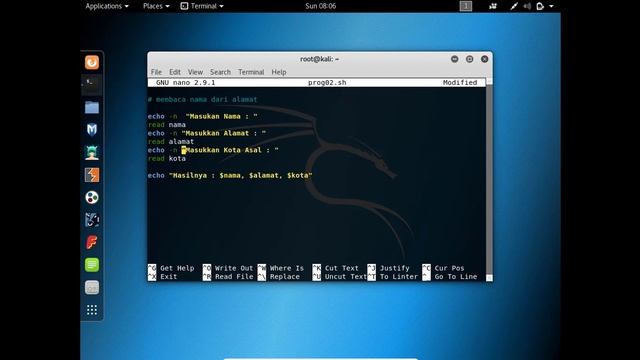Click the Where Is shortcut label in nano
This screenshot has height=360, width=640.
click(x=287, y=268)
